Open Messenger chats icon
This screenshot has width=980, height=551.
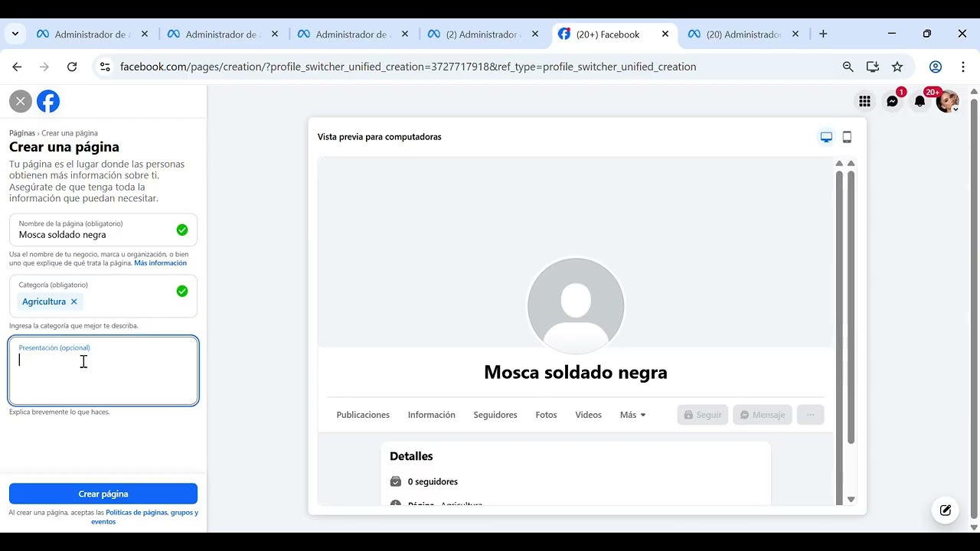click(893, 101)
